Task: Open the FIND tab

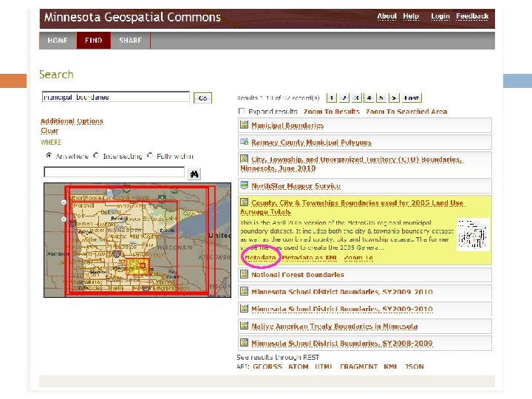Action: pyautogui.click(x=94, y=41)
